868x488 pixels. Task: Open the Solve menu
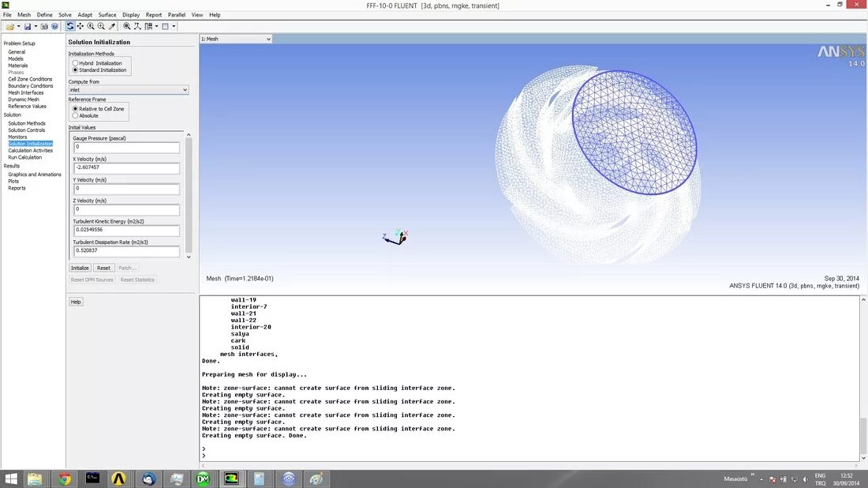tap(65, 15)
